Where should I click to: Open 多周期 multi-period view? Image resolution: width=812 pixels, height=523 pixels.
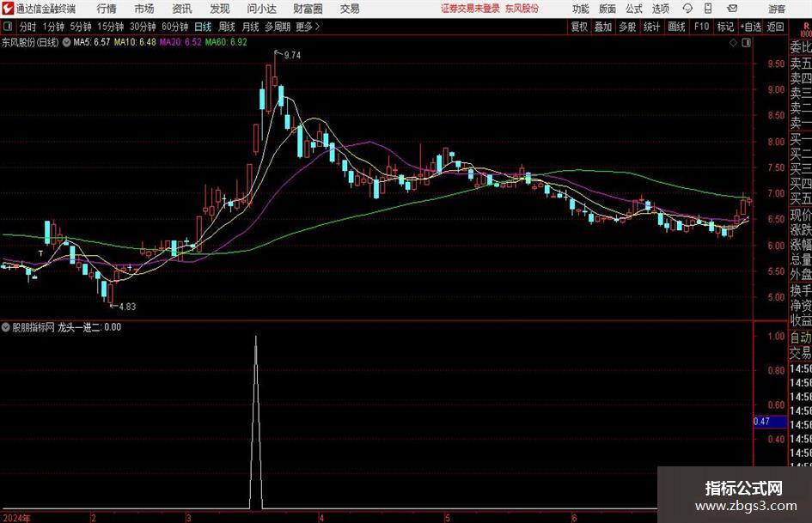(x=278, y=27)
